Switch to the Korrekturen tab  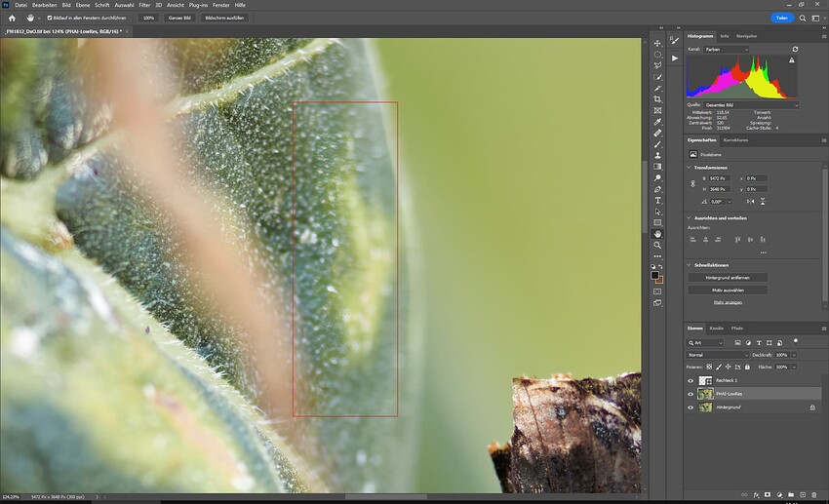tap(735, 140)
